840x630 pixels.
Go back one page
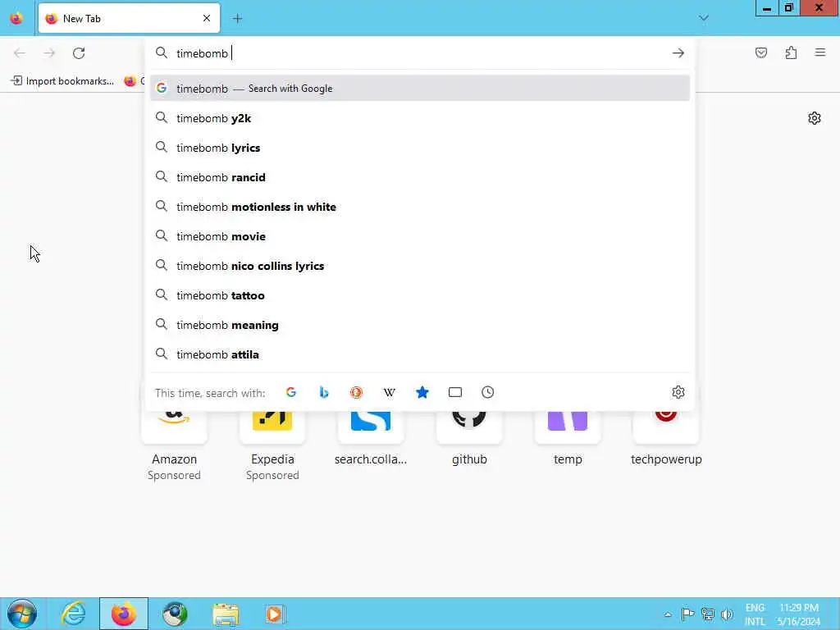pos(20,53)
